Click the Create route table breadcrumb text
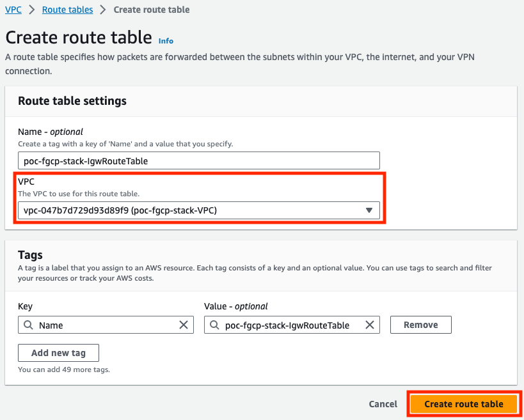Viewport: 524px width, 420px height. point(152,10)
